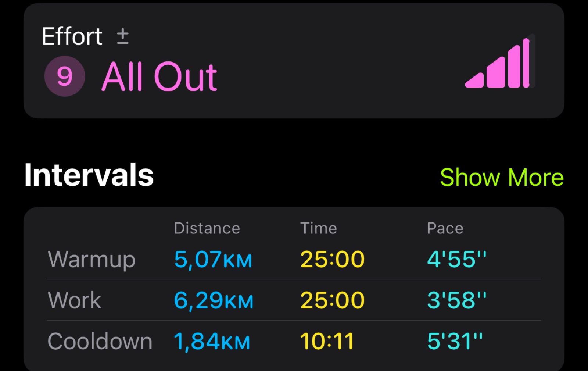The image size is (588, 371).
Task: Tap the Cooldown time 10:11
Action: [327, 341]
